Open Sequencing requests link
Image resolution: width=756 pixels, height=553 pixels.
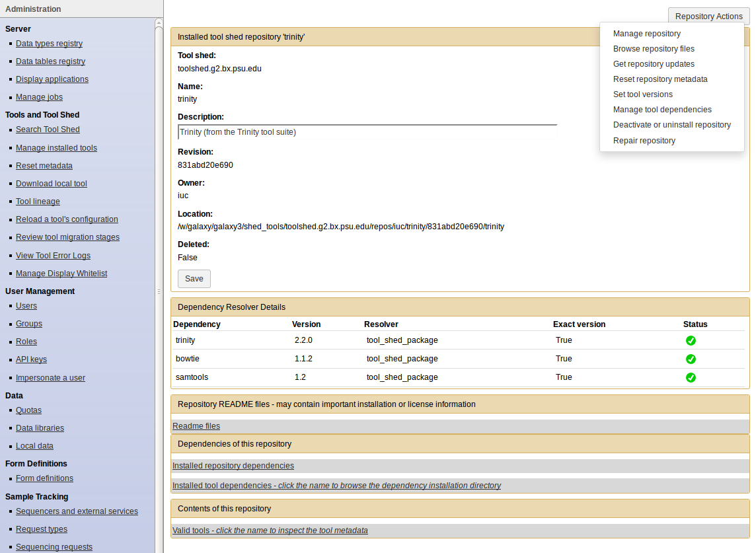pos(54,547)
